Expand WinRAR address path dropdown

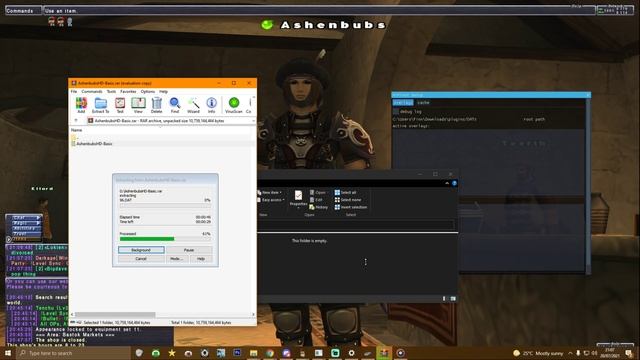click(x=253, y=121)
